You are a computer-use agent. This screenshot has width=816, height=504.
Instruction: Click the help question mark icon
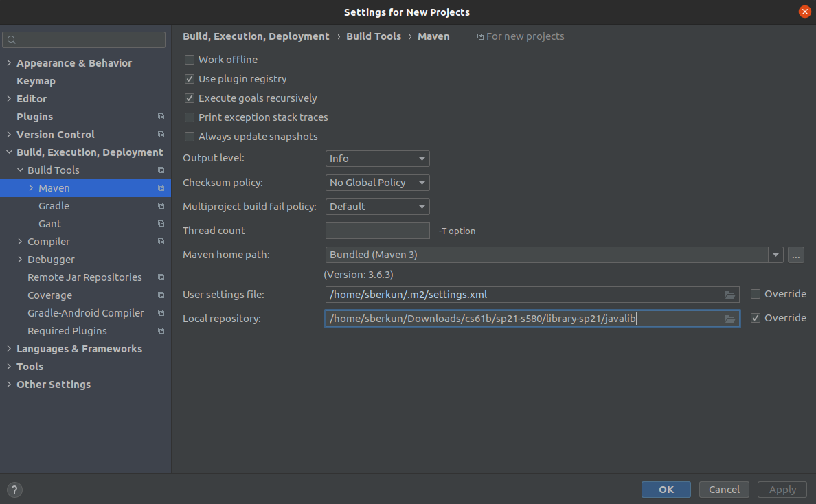click(x=14, y=490)
